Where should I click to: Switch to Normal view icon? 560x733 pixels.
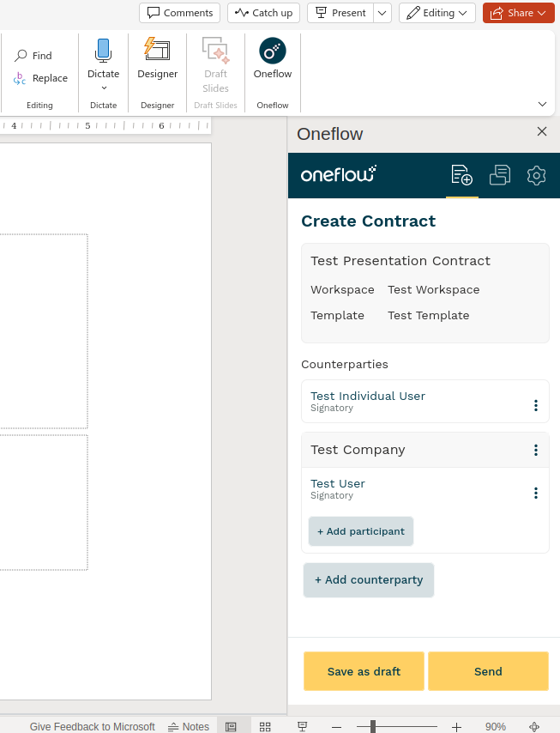click(x=231, y=726)
